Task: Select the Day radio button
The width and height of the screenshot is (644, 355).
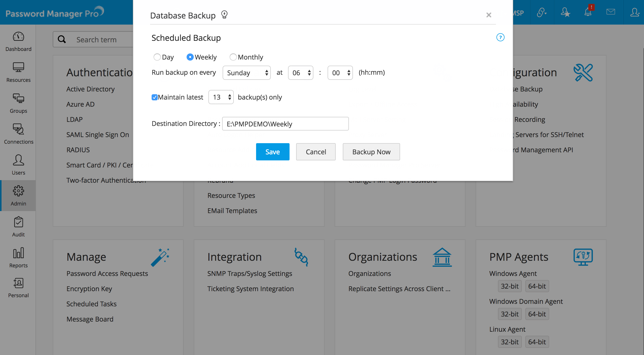Action: 157,57
